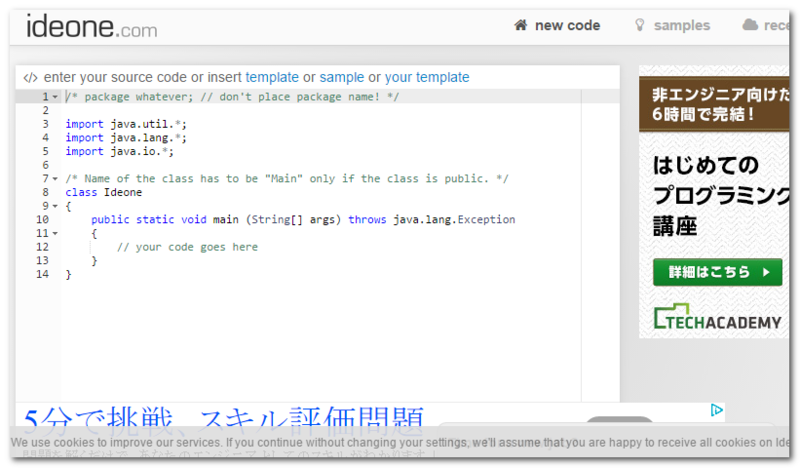The width and height of the screenshot is (800, 468).
Task: Click the package whatever comment line
Action: point(232,97)
